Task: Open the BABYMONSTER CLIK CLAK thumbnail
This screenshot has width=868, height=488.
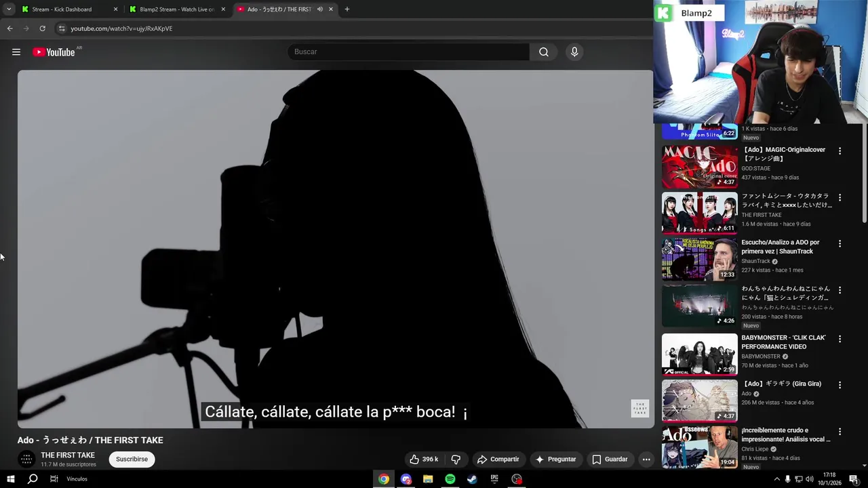Action: (x=699, y=354)
